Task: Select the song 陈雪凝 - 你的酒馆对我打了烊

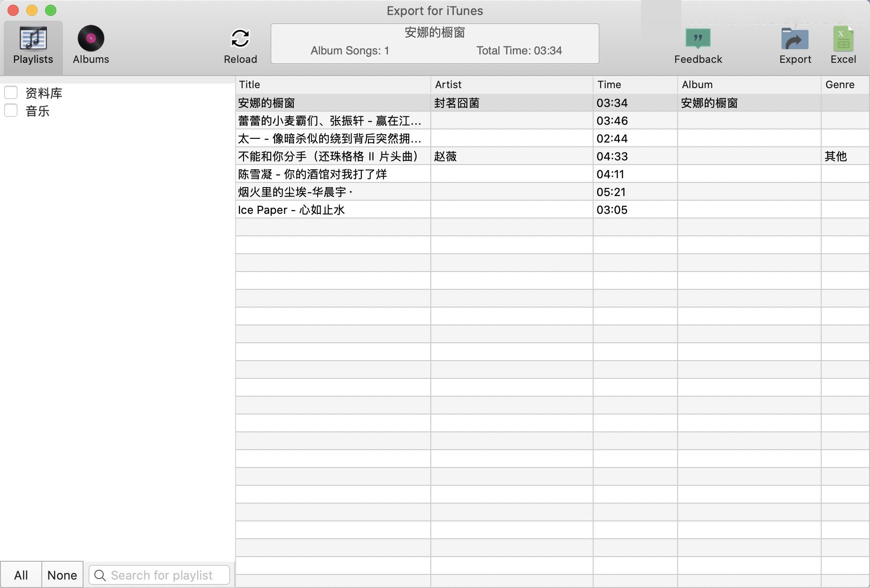Action: point(552,174)
